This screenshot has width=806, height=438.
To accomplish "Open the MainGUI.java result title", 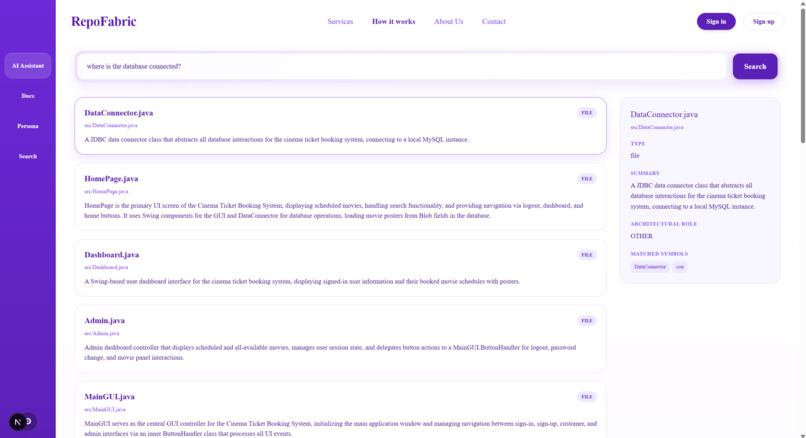I will point(109,397).
